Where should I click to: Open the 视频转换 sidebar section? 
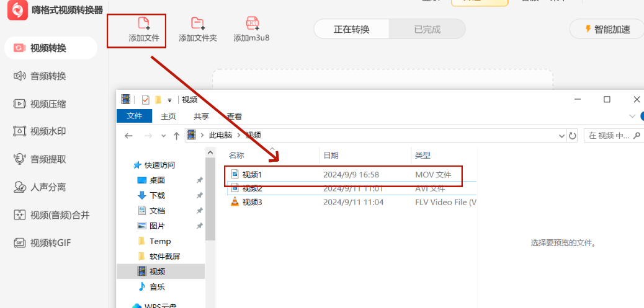tap(50, 48)
